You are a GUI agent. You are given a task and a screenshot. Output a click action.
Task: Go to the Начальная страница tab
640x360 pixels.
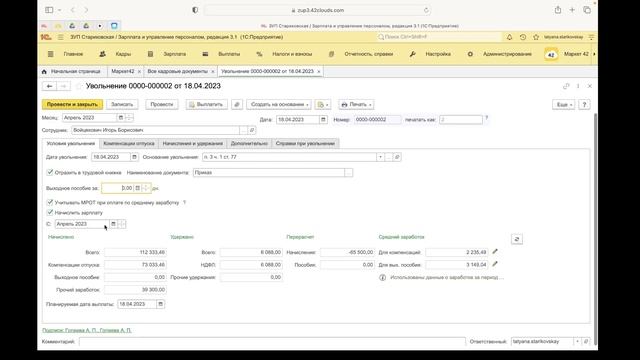pyautogui.click(x=76, y=71)
